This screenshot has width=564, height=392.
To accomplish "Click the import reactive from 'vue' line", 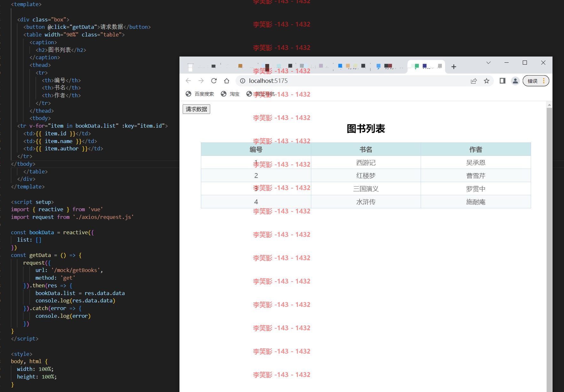I will (x=57, y=209).
